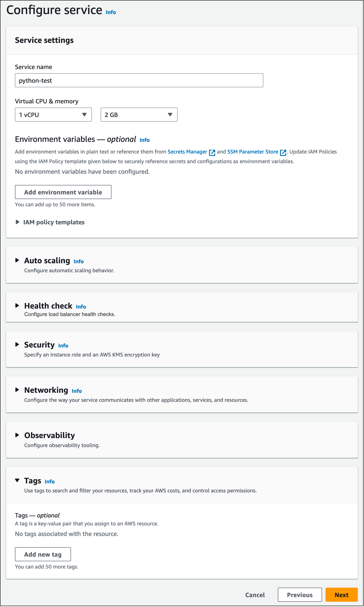Click Previous to go back
Viewport: 364px width, 607px height.
tap(300, 595)
